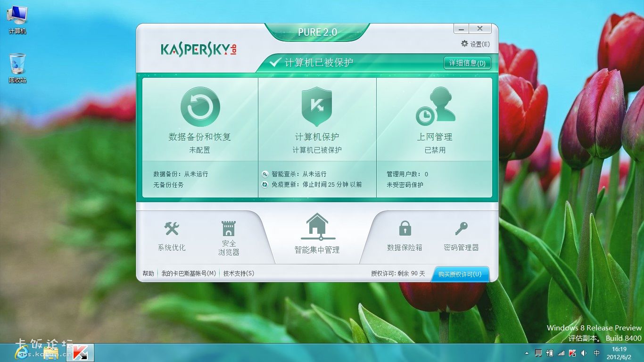
Task: Click the 已禁用 status under 上网管理
Action: click(x=435, y=150)
